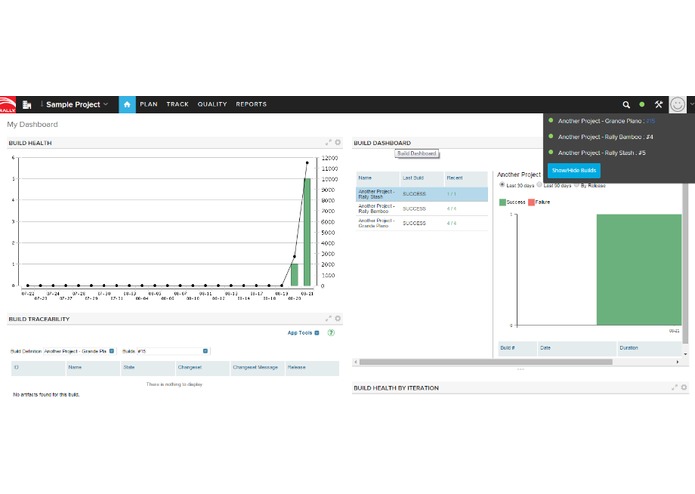Click the scroll right arrow in Build Dashboard

click(x=677, y=362)
